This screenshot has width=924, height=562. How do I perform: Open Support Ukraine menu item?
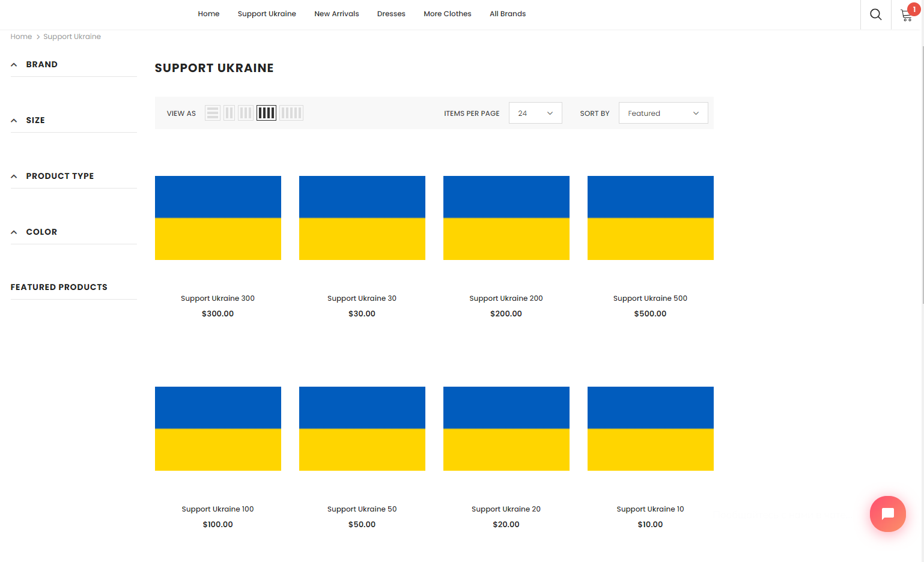click(x=267, y=14)
